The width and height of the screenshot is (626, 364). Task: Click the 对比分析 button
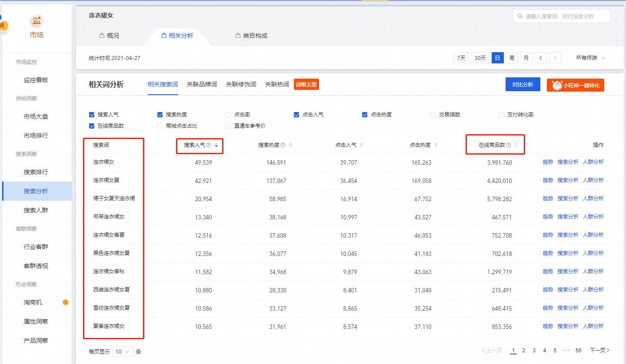tap(523, 84)
